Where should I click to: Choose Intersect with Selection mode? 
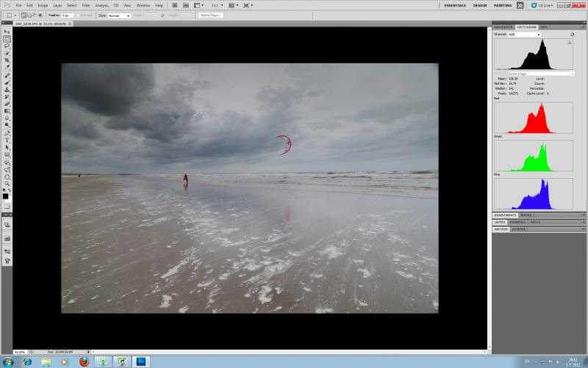40,15
